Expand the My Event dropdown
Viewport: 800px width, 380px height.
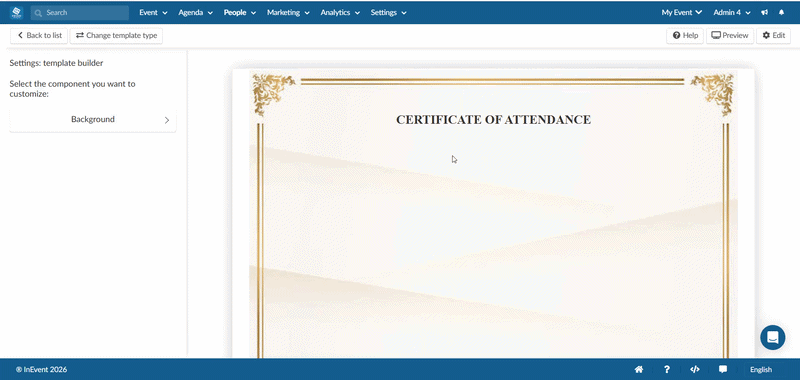click(682, 13)
